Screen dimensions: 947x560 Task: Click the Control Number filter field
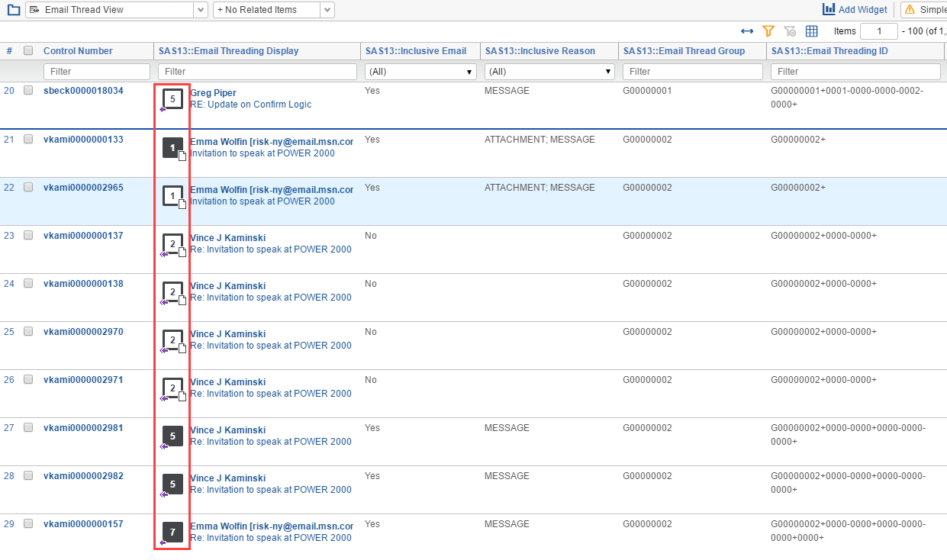(97, 71)
